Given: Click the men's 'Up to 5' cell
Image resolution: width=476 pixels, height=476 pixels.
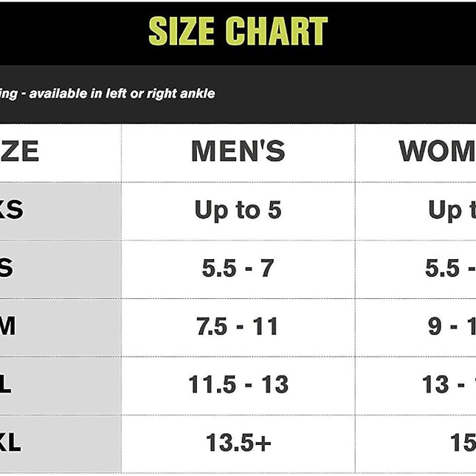Looking at the screenshot, I should tap(238, 210).
